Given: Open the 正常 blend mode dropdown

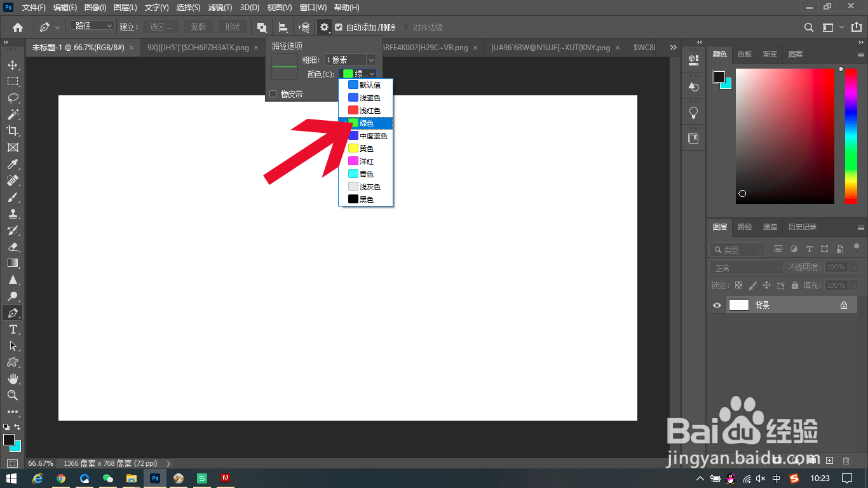Looking at the screenshot, I should [747, 268].
